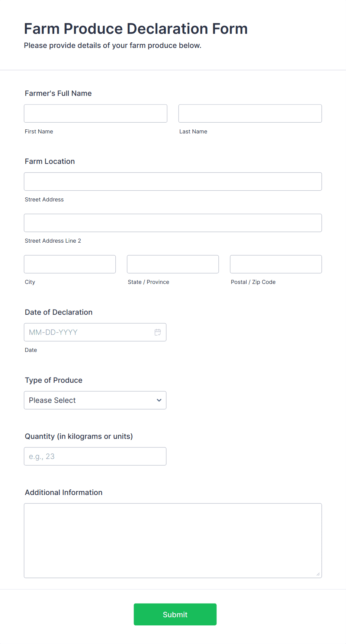
Task: Open the calendar picker icon
Action: (x=158, y=332)
